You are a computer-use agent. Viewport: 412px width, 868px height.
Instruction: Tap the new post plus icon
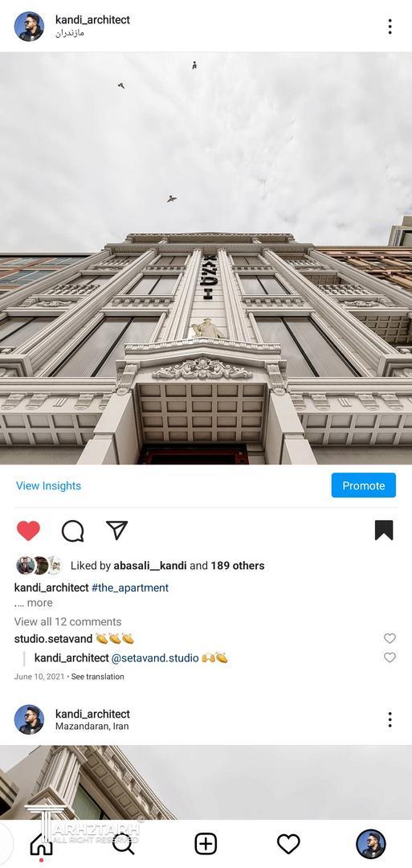tap(206, 844)
